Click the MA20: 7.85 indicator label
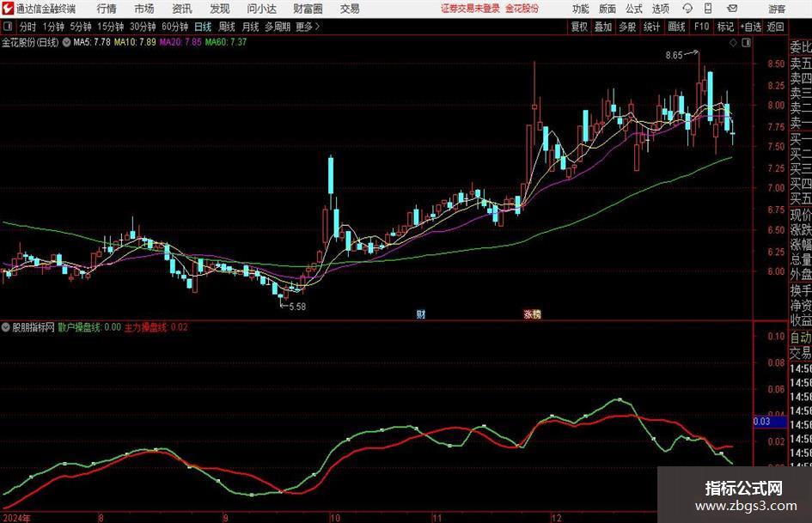 tap(180, 42)
